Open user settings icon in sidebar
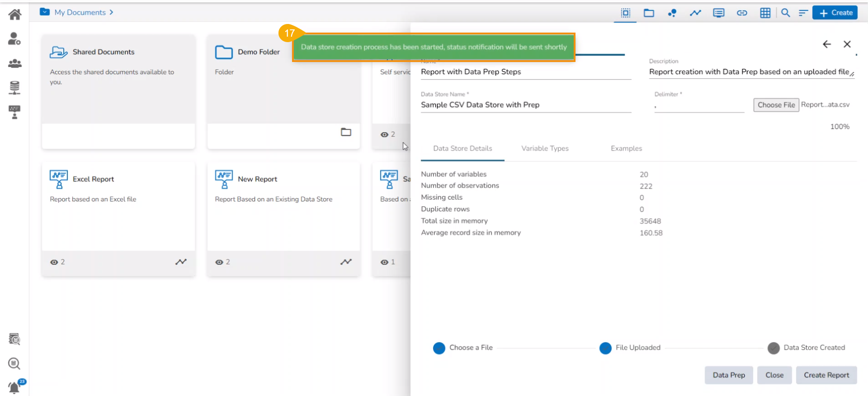The width and height of the screenshot is (868, 396). point(14,39)
